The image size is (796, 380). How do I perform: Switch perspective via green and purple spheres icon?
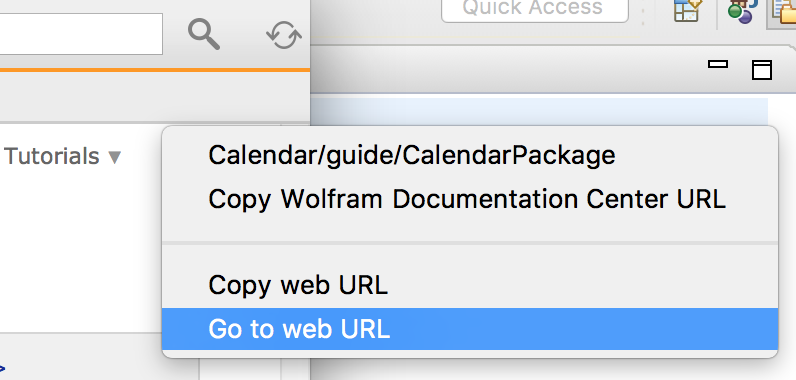point(742,11)
